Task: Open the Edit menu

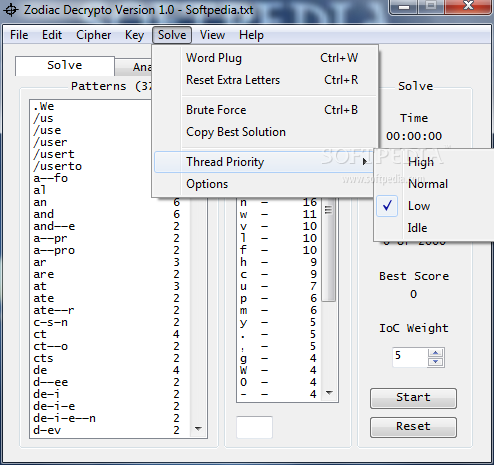Action: click(x=52, y=35)
